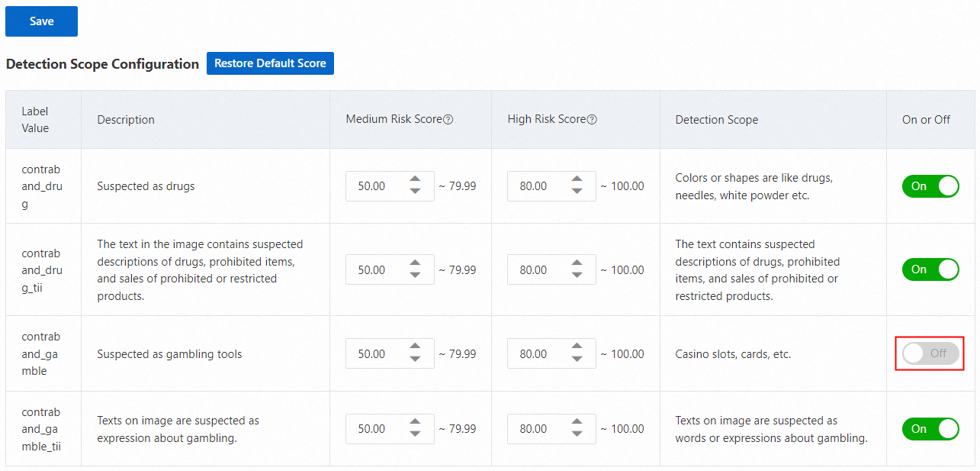Click contraband_drug_tii medium risk score input
This screenshot has height=471, width=980.
tap(375, 270)
